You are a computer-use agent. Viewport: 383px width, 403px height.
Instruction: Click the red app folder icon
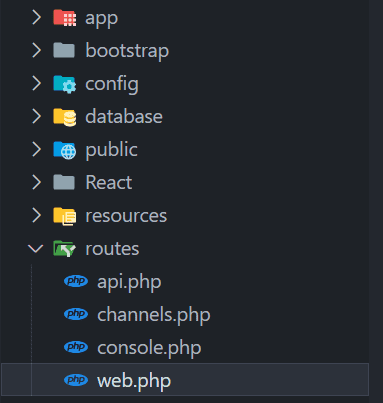(65, 18)
